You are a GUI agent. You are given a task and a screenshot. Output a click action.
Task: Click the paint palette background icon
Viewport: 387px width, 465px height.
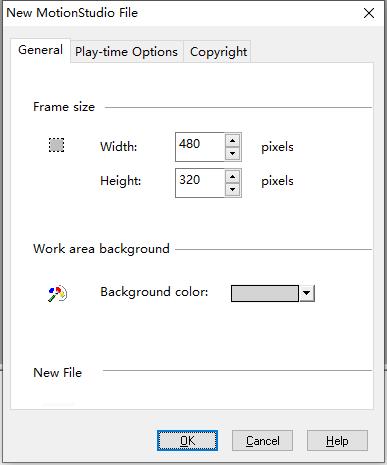coord(57,293)
